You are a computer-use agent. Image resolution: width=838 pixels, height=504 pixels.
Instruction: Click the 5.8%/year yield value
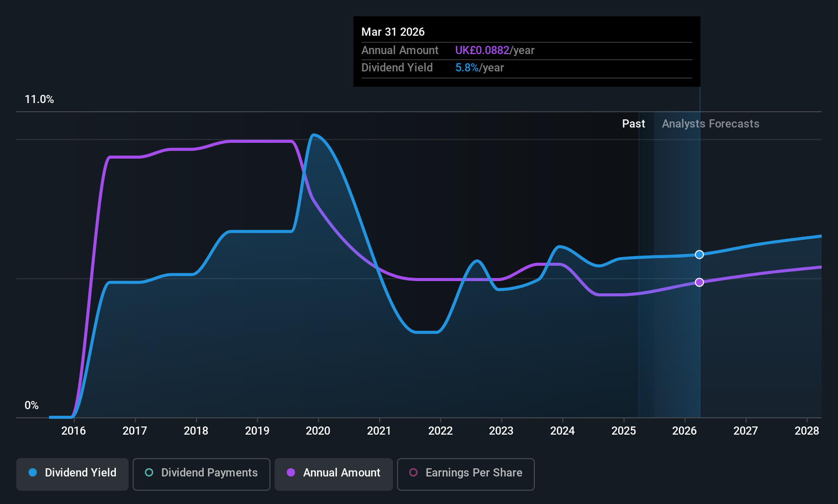[x=479, y=68]
